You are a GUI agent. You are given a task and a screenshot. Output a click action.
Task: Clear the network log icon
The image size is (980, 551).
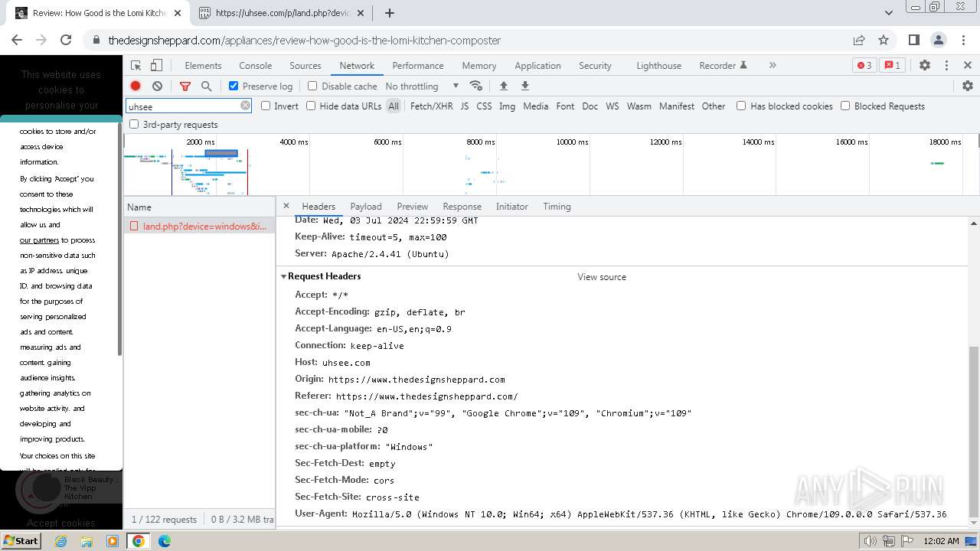157,86
